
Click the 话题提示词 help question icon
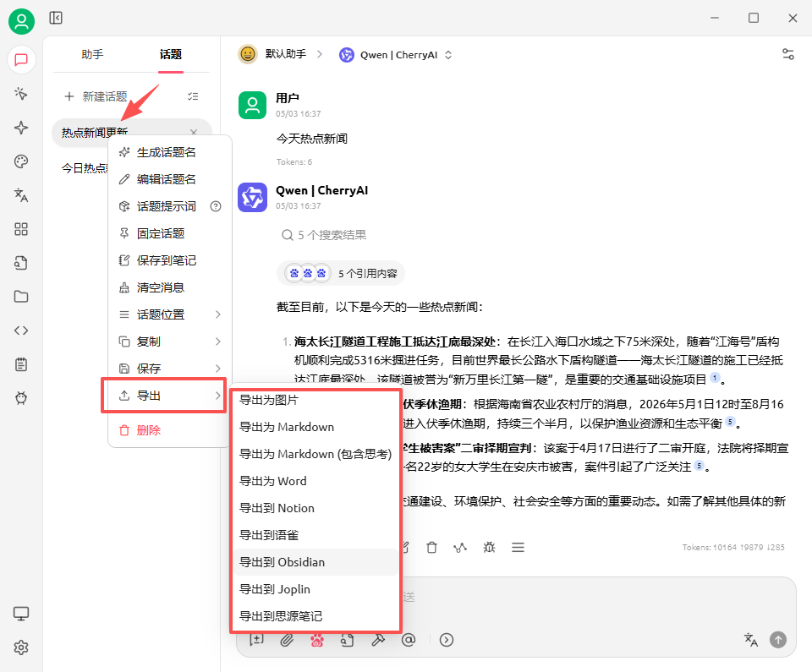pos(216,206)
